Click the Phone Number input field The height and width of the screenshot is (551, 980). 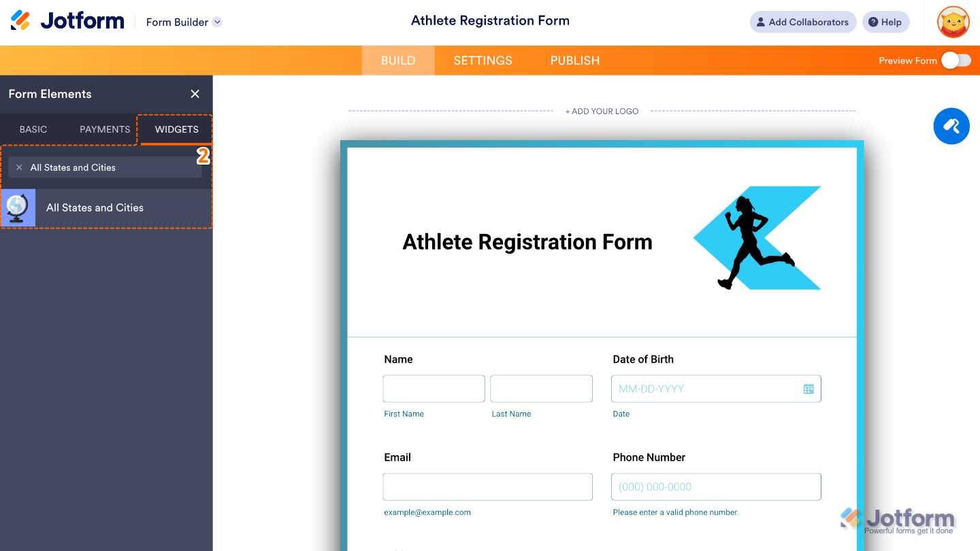716,486
